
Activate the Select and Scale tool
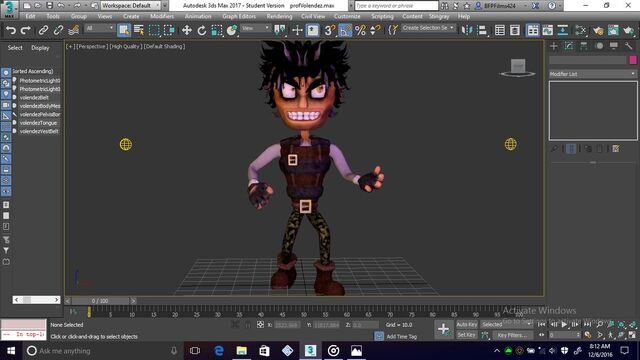tap(217, 30)
